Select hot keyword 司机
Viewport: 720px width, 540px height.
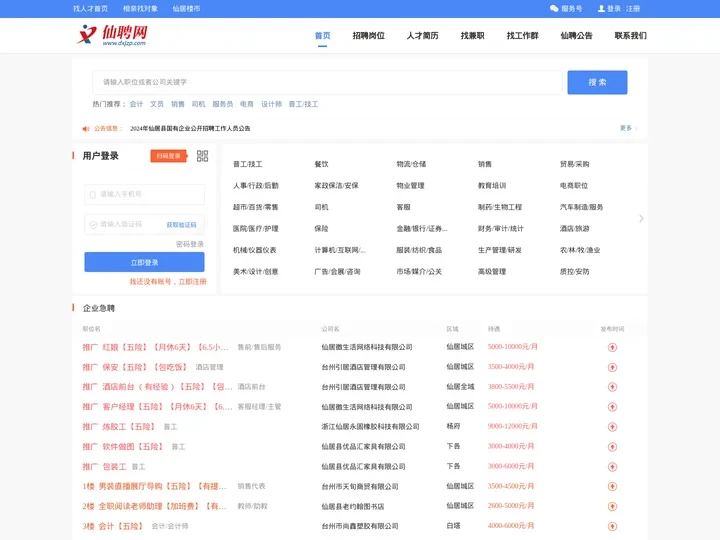coord(198,104)
